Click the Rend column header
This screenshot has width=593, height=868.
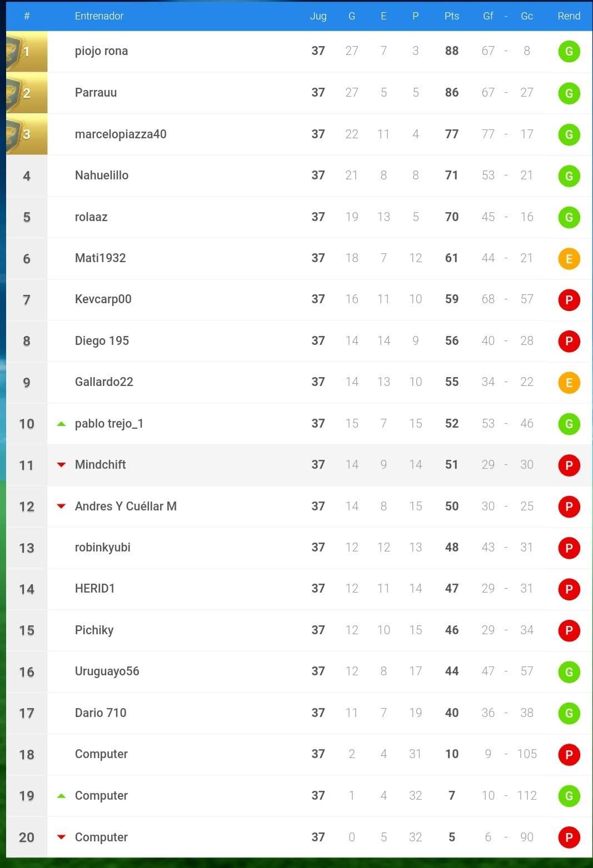coord(569,16)
